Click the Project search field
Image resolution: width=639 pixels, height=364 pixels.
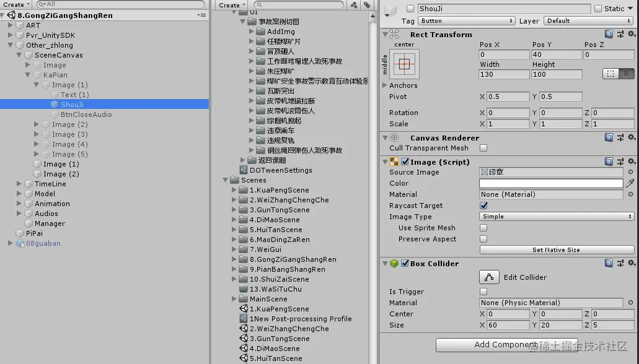point(299,5)
